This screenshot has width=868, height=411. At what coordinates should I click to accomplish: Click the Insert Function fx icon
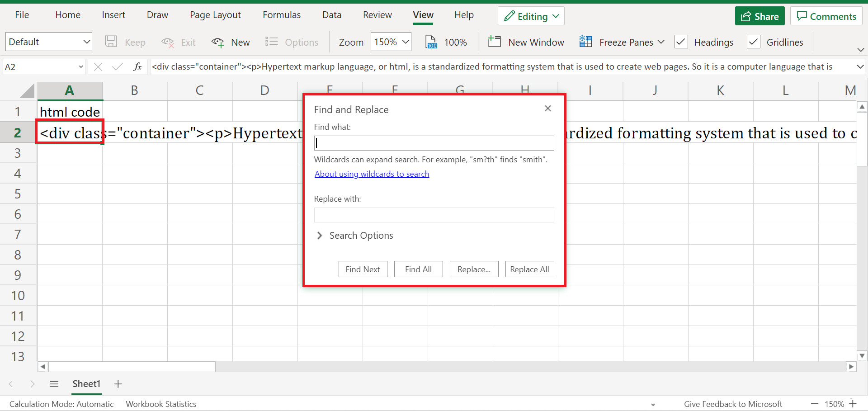click(x=138, y=66)
